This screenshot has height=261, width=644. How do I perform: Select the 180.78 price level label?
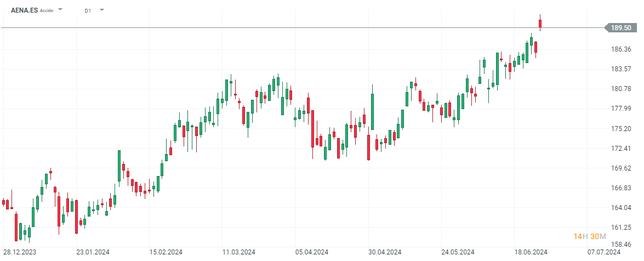[620, 89]
